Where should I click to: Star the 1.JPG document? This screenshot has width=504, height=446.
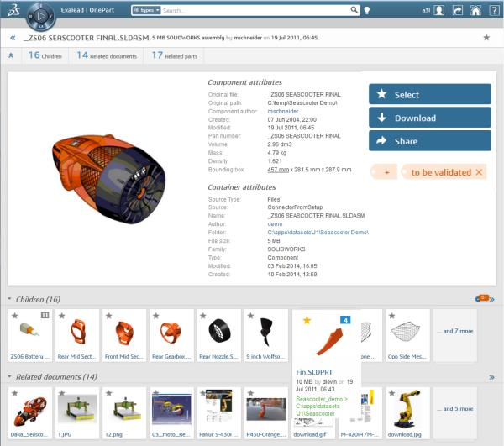62,393
